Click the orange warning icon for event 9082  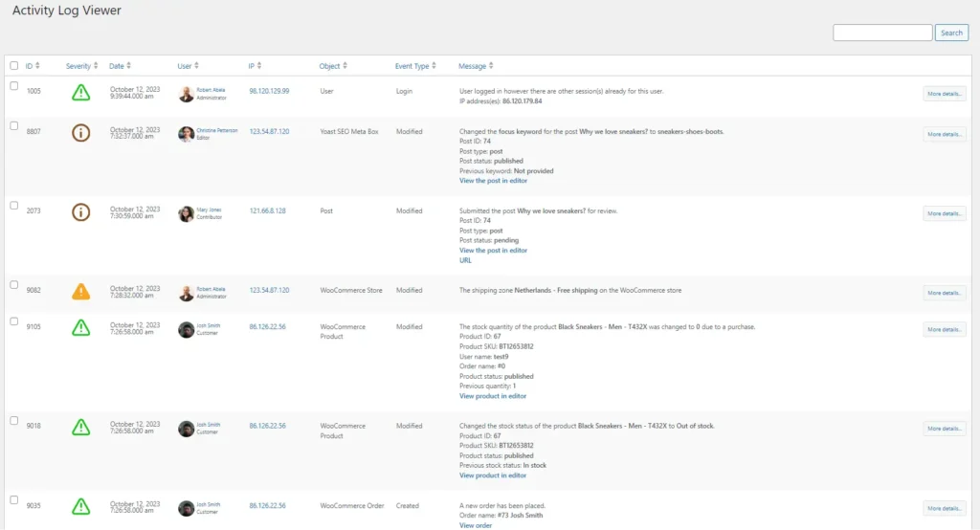[x=81, y=292]
